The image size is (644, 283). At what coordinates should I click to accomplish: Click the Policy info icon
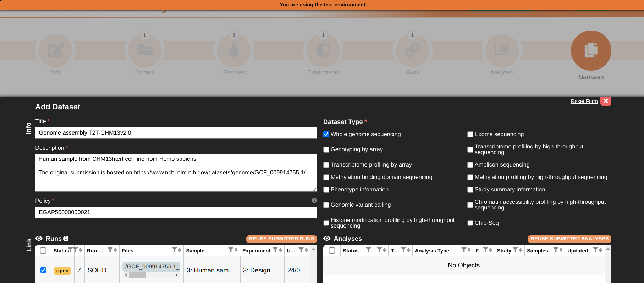pos(314,201)
